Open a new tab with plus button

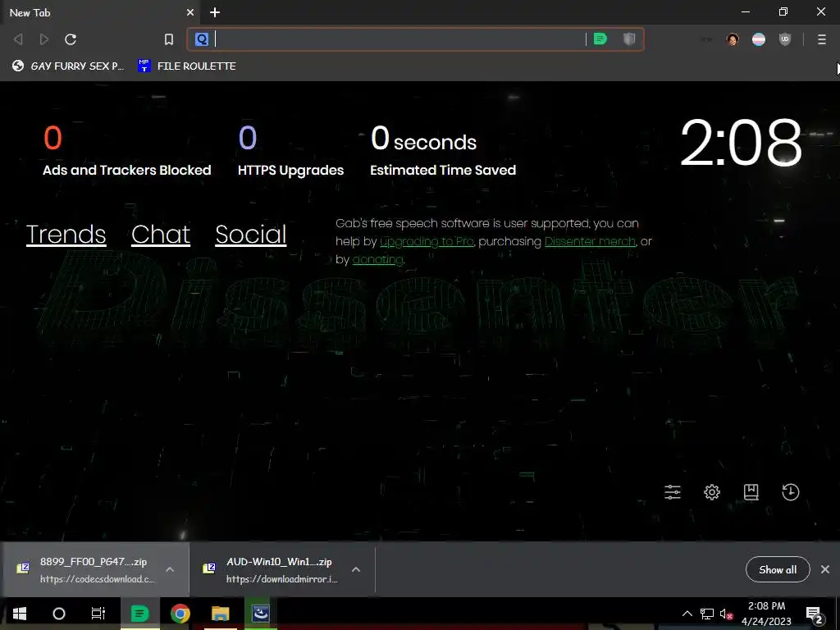point(215,12)
